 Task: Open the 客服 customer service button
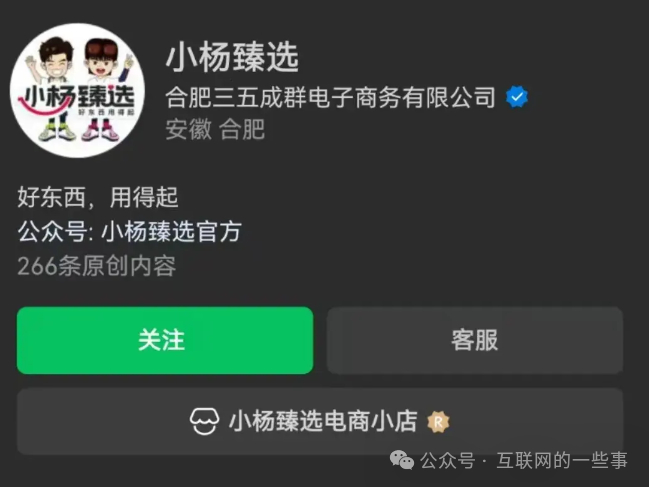475,340
